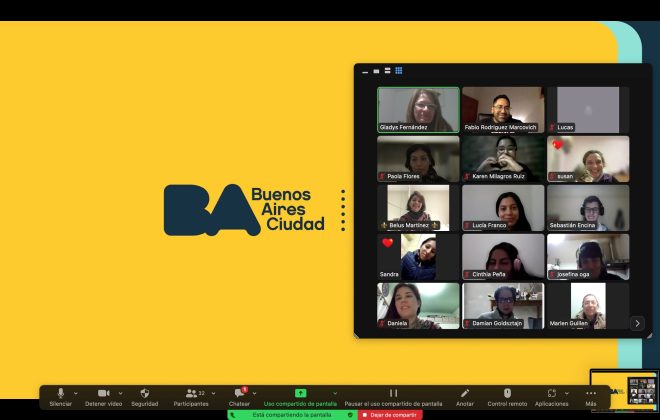Image resolution: width=660 pixels, height=420 pixels.
Task: Open the Más three-dots menu
Action: coord(591,393)
